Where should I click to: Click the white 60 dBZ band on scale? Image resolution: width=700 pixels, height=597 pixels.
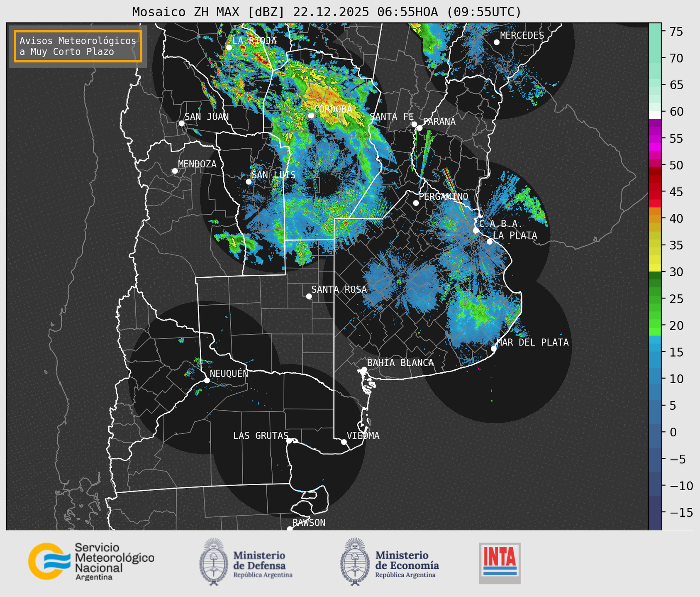(655, 115)
